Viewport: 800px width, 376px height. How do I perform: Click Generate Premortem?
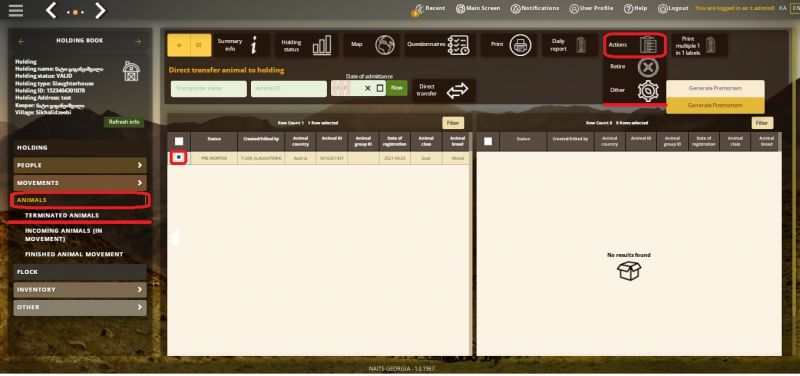(x=715, y=88)
